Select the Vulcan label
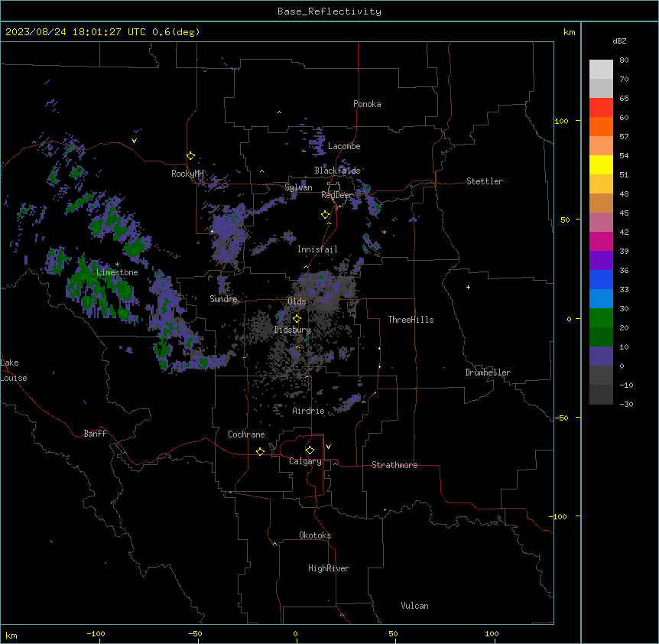The width and height of the screenshot is (659, 644). (414, 606)
